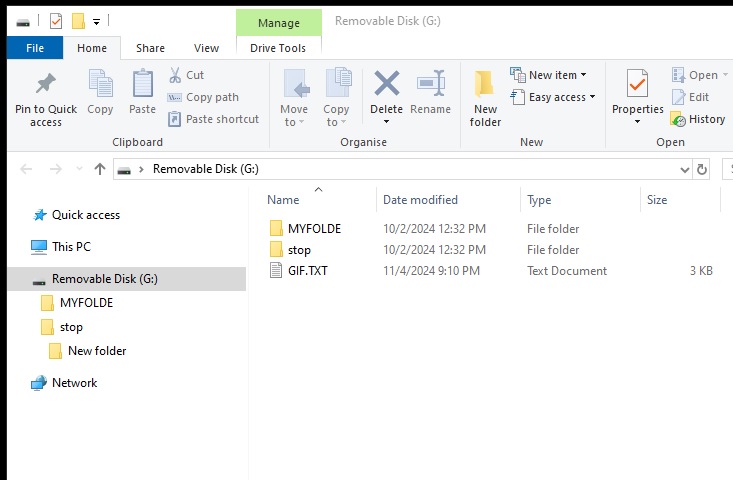The width and height of the screenshot is (733, 480).
Task: Open the address bar history dropdown arrow
Action: coord(684,169)
